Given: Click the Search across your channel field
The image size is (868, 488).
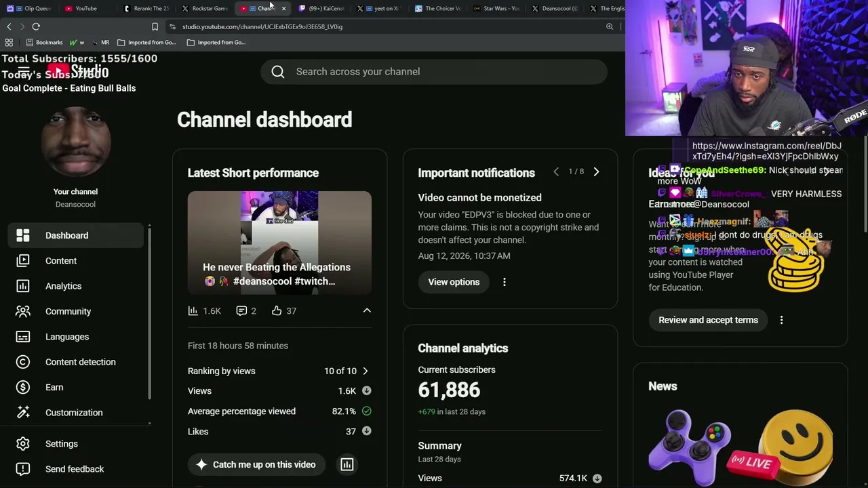Looking at the screenshot, I should tap(434, 72).
